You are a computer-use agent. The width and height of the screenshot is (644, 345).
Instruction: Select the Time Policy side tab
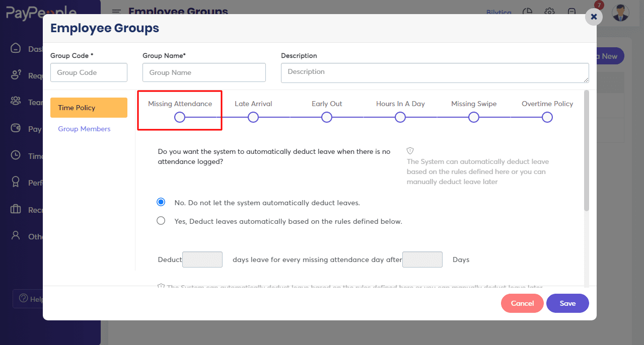[89, 108]
